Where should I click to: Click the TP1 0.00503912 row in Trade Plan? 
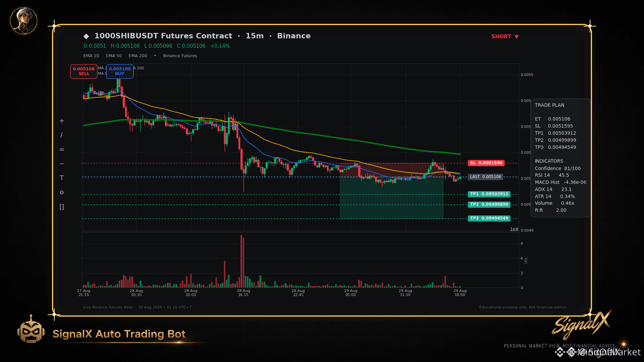point(555,133)
